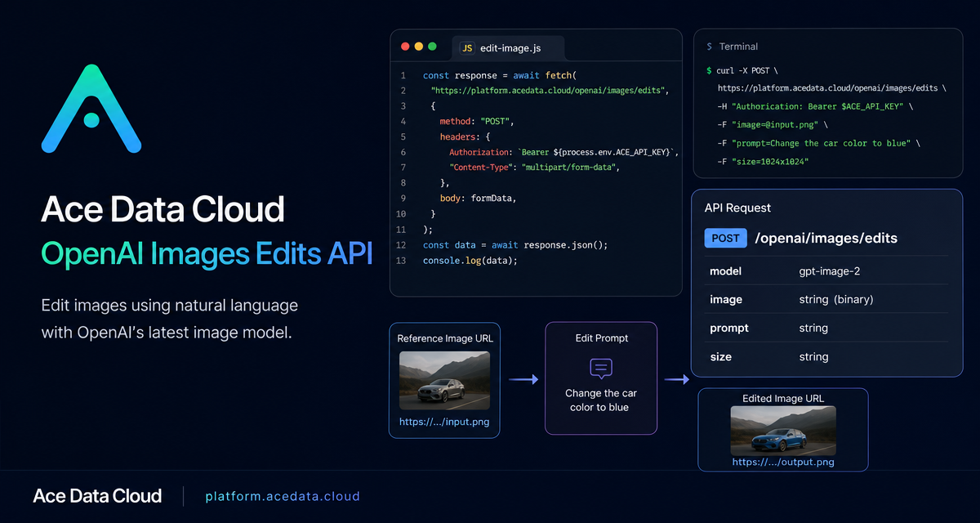This screenshot has height=523, width=980.
Task: Click the OpenAI Images Edits API title
Action: [207, 253]
